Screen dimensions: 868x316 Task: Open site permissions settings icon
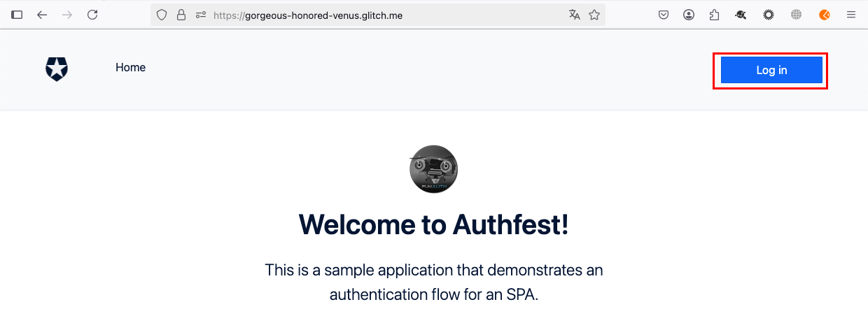201,15
